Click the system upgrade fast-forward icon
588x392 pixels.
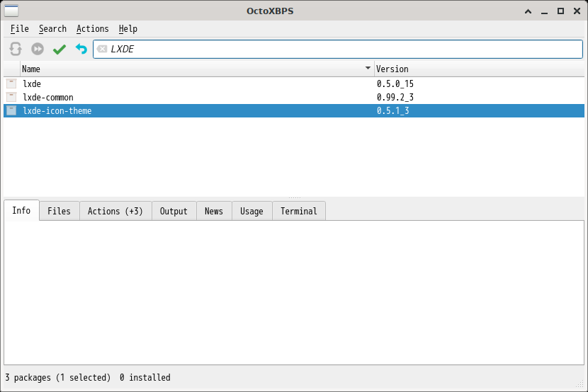(x=38, y=49)
